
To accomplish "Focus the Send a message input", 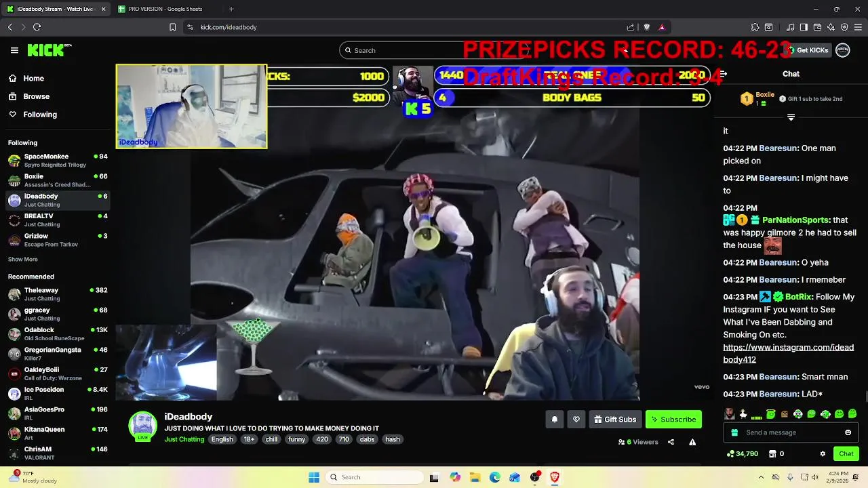I will point(790,432).
